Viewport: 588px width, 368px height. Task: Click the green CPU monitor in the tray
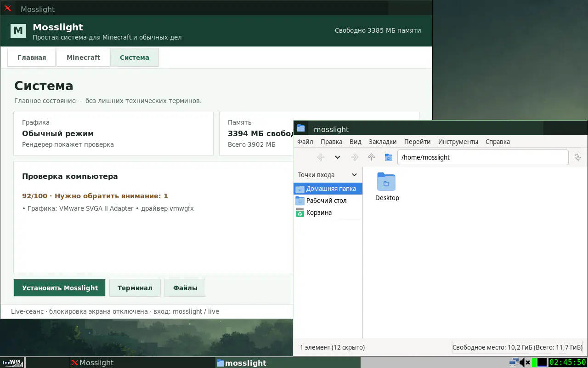tap(534, 362)
